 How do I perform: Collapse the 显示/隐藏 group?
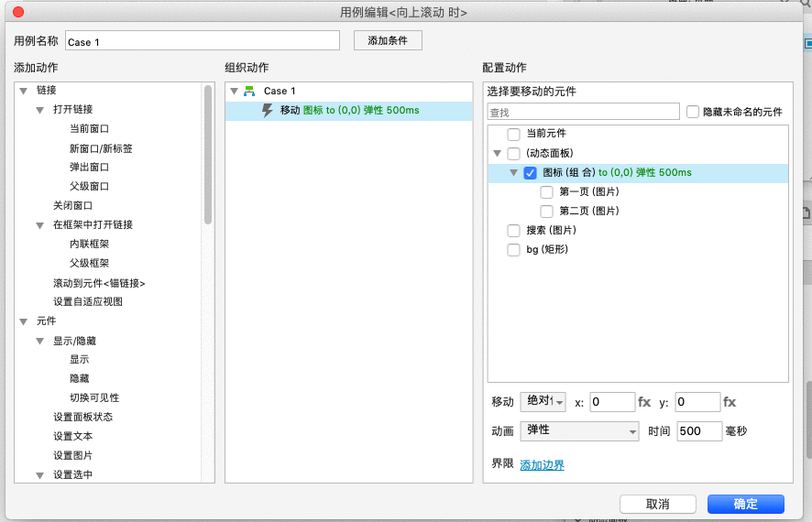(x=40, y=341)
